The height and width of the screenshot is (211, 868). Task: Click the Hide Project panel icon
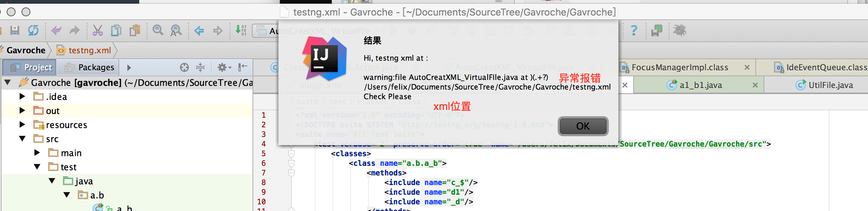coord(243,67)
